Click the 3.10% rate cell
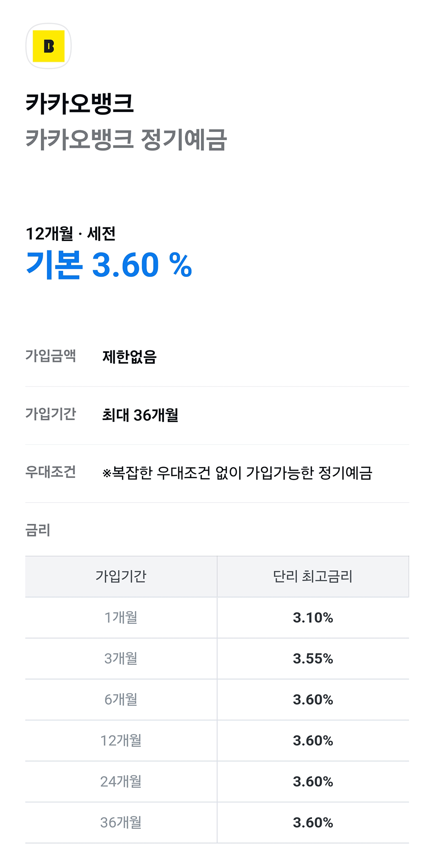The height and width of the screenshot is (868, 434). pyautogui.click(x=312, y=617)
